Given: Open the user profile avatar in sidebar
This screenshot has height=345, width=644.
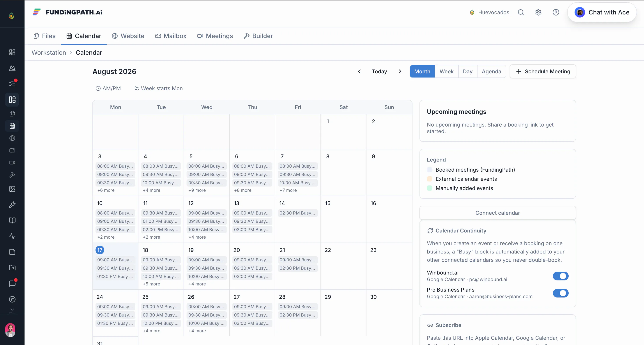Looking at the screenshot, I should 10,330.
